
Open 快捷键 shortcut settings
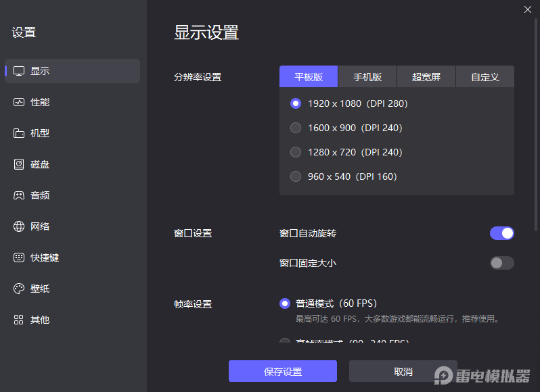point(72,258)
